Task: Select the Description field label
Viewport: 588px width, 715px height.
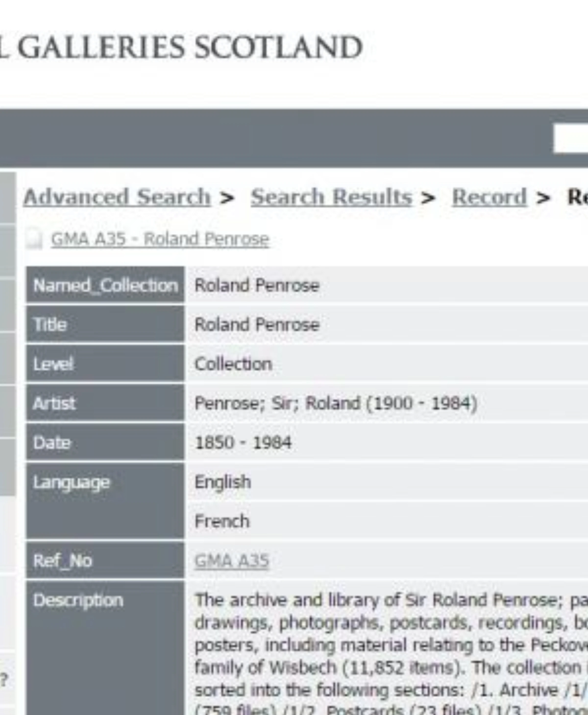Action: [78, 601]
